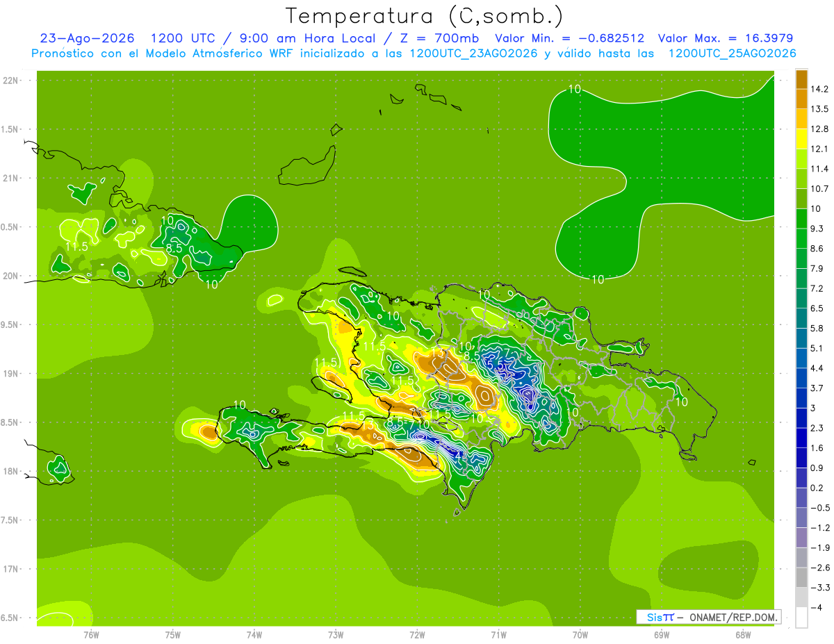This screenshot has height=644, width=834.
Task: Select the date text '23-Ago-2026'
Action: [87, 38]
